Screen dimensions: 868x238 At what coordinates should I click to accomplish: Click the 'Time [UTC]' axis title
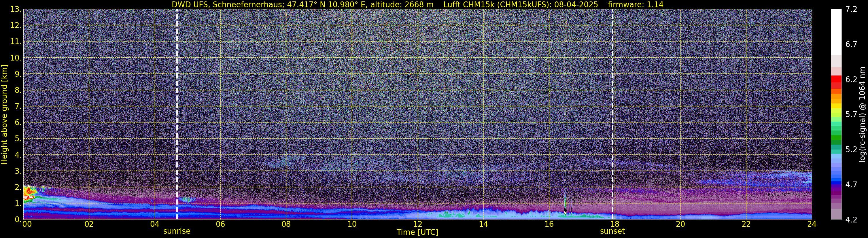[417, 232]
